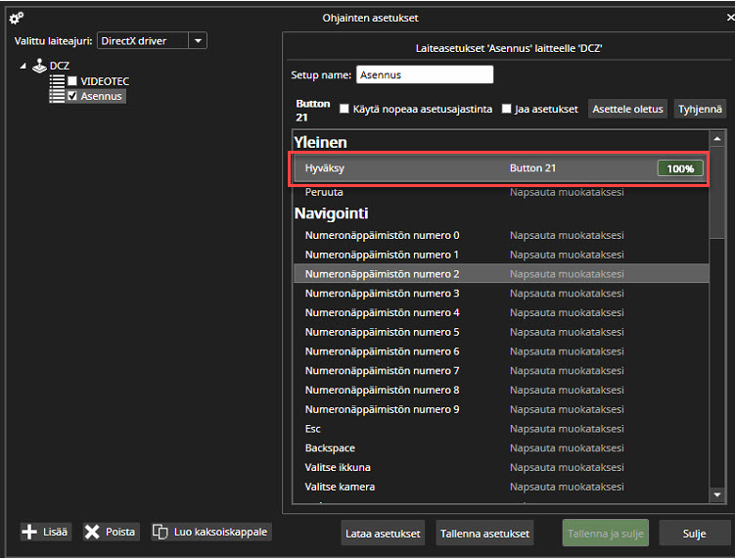735x560 pixels.
Task: Click the plus icon on Lisää
Action: (x=30, y=532)
